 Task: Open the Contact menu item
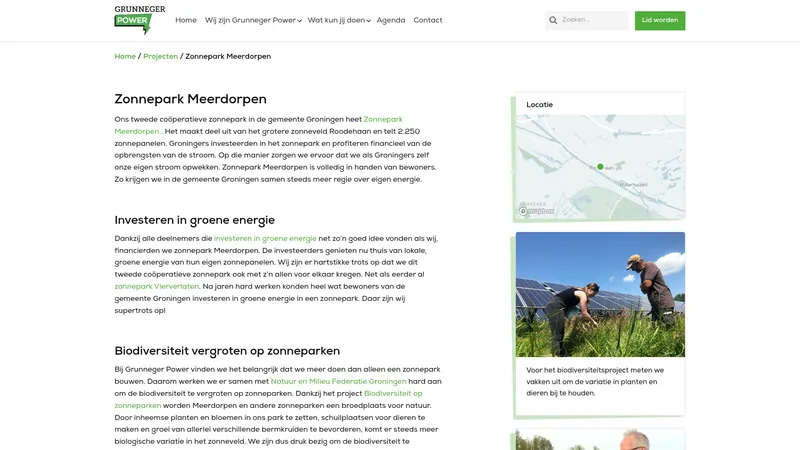point(428,20)
